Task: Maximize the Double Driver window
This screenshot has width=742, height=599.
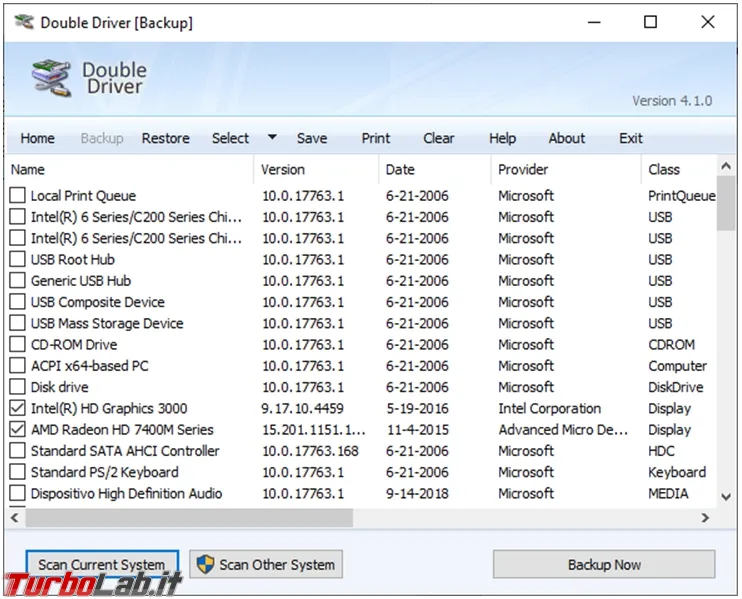Action: [650, 22]
